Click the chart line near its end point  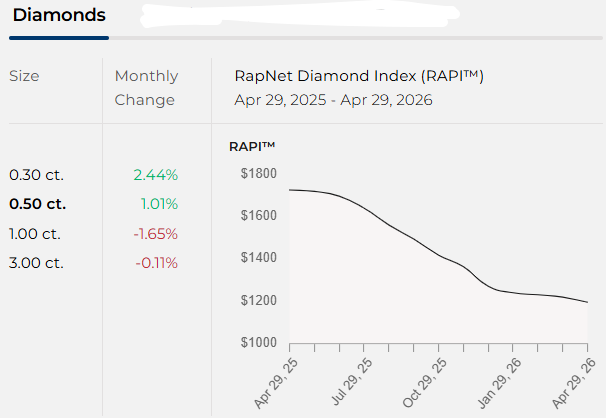click(583, 301)
